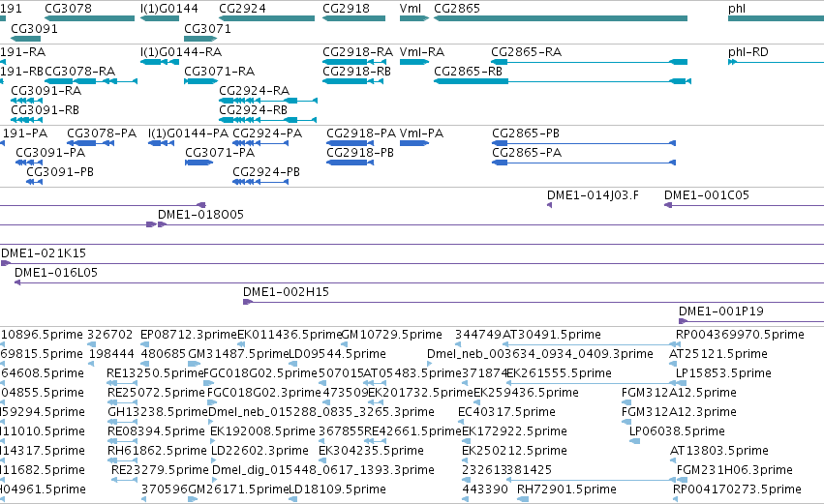Image resolution: width=824 pixels, height=504 pixels.
Task: Click the CG2918-PA protein label
Action: [x=361, y=133]
